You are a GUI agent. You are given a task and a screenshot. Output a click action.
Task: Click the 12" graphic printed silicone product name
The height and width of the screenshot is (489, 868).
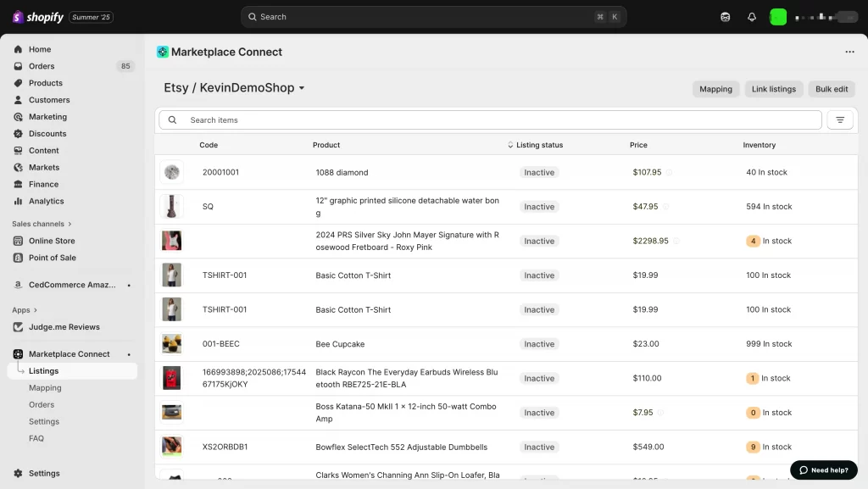click(x=408, y=207)
